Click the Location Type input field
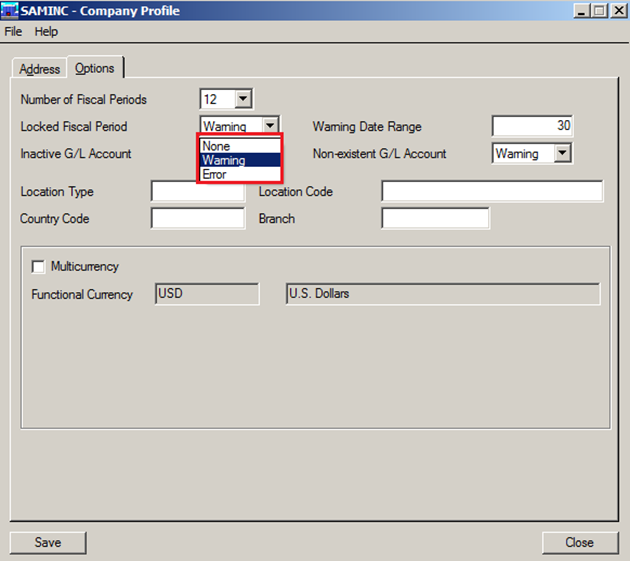This screenshot has width=630, height=561. pos(197,191)
